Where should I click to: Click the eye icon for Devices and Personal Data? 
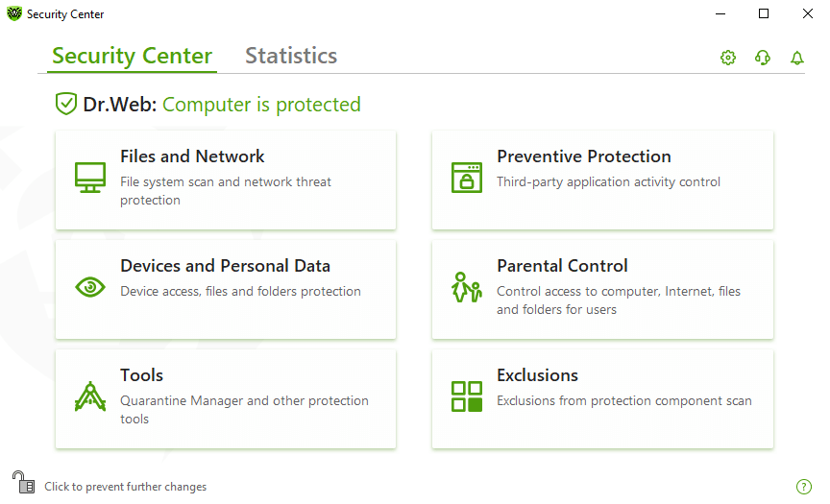point(90,287)
